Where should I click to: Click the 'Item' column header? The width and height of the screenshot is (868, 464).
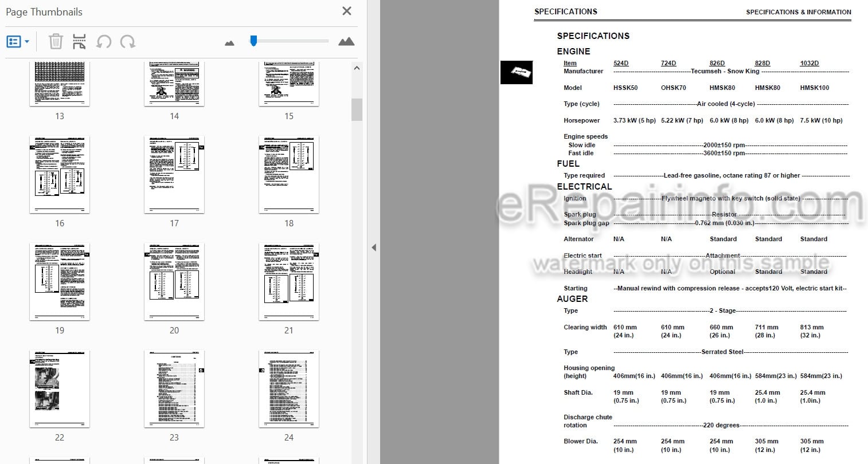pyautogui.click(x=570, y=63)
